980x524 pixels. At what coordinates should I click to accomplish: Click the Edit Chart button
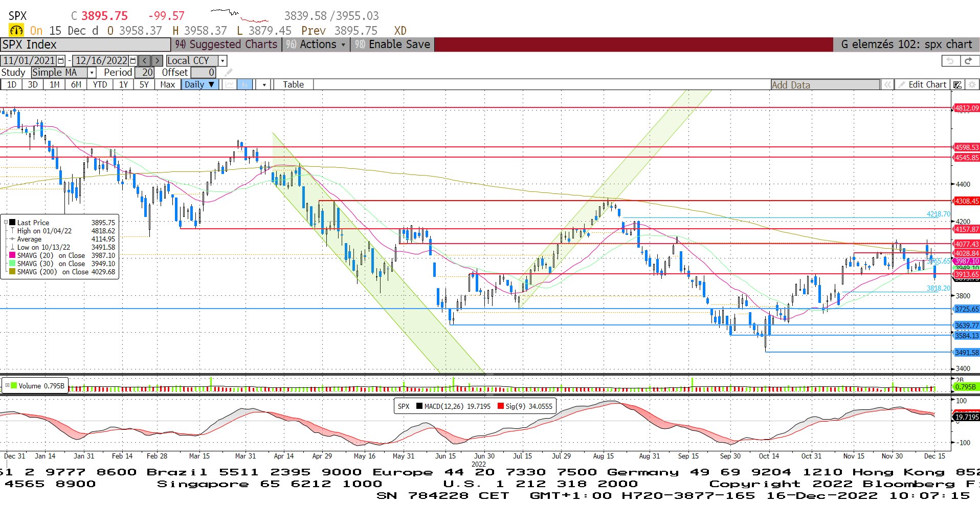pos(922,84)
